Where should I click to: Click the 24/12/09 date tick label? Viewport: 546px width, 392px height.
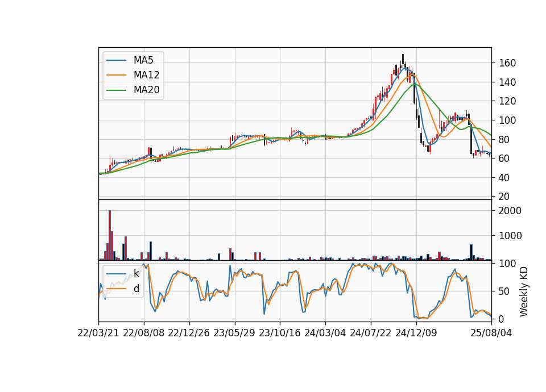[416, 333]
